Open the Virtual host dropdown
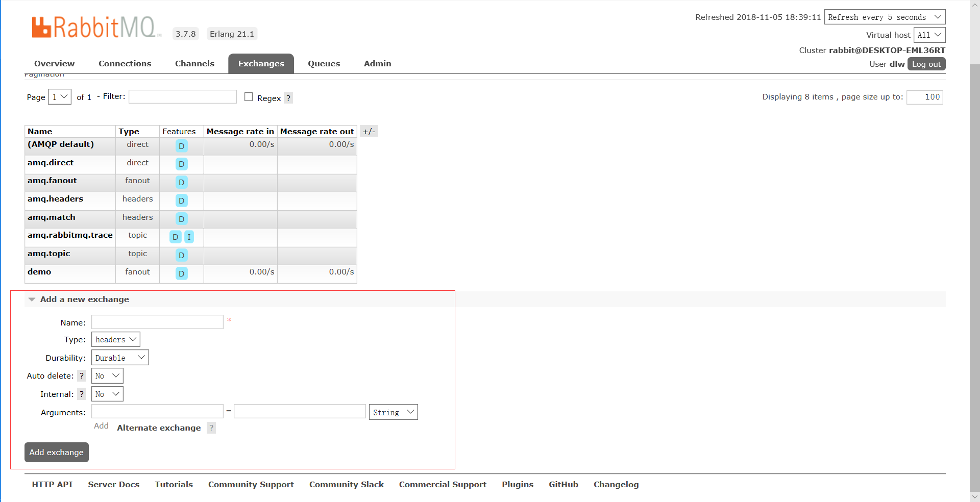980x502 pixels. 929,35
